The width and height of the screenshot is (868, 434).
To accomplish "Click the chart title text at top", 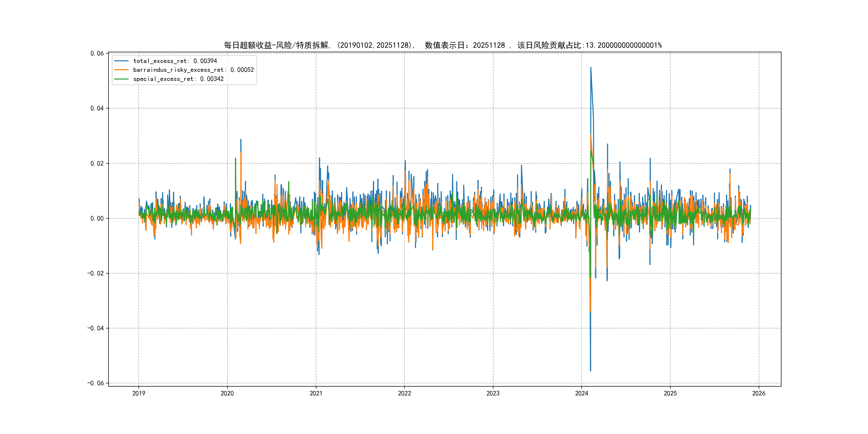I will [443, 45].
